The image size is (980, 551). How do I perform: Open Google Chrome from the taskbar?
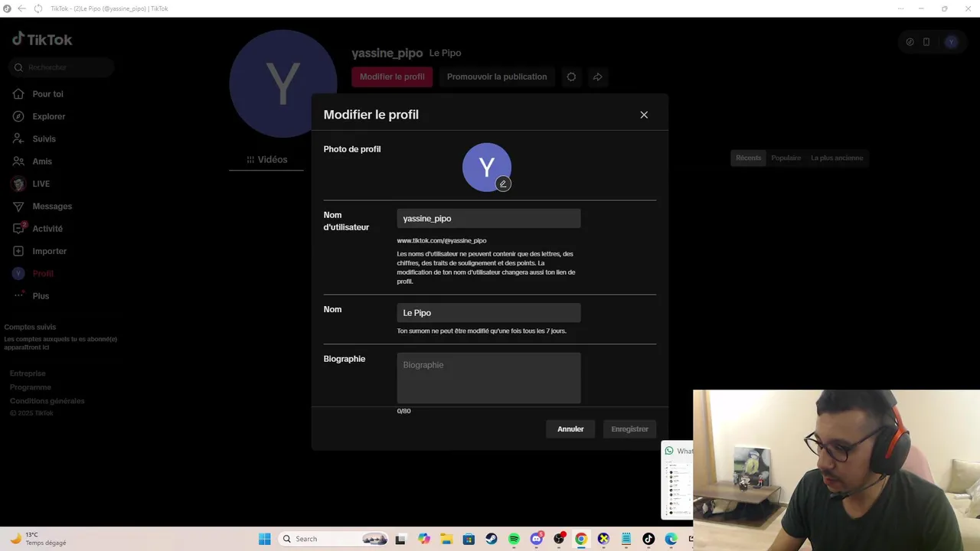(x=581, y=539)
